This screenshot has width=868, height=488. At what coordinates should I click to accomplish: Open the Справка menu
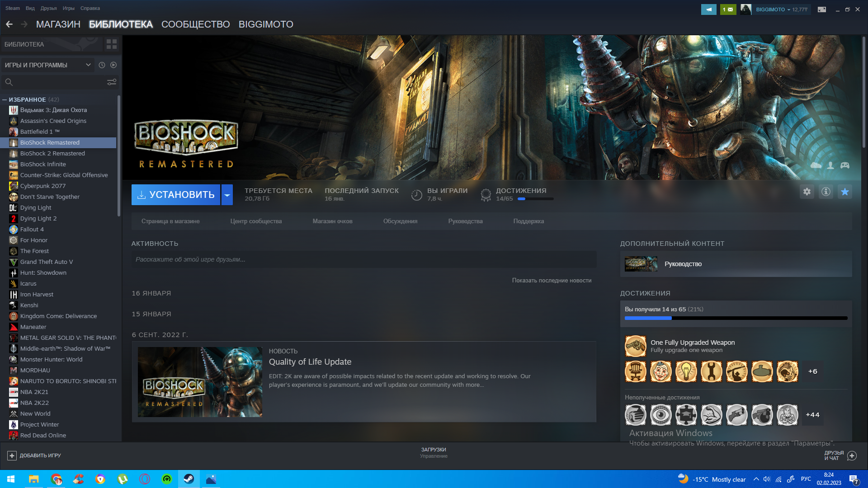tap(90, 8)
